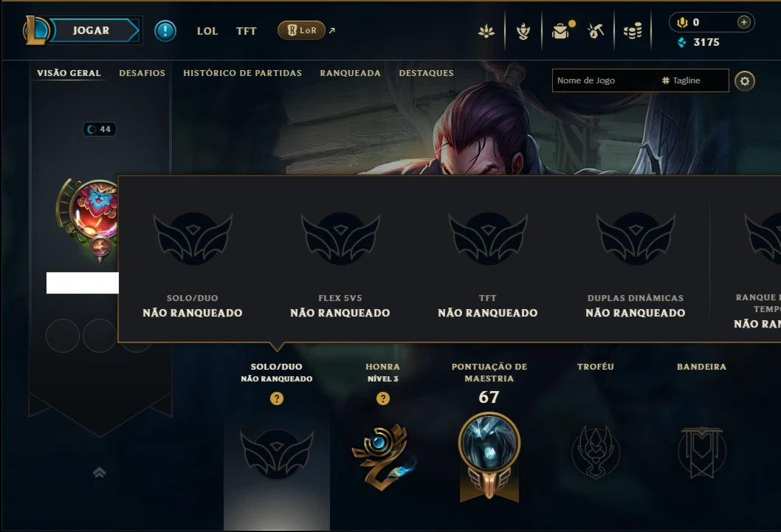This screenshot has height=532, width=781.
Task: Open the Loot crafting icon
Action: pos(523,31)
